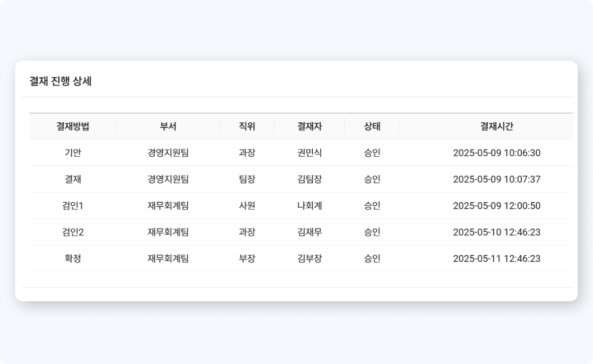Select the 기안 row method cell
593x364 pixels.
(73, 153)
